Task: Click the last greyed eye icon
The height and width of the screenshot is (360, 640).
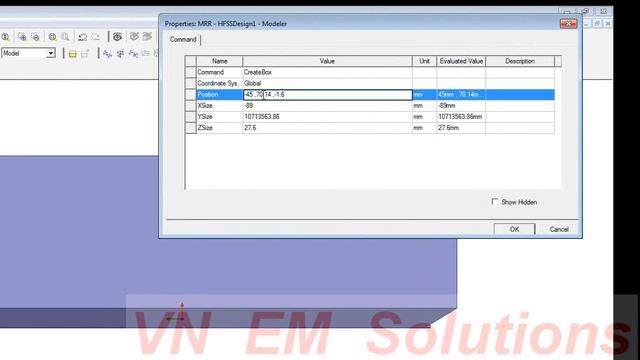Action: (x=147, y=37)
